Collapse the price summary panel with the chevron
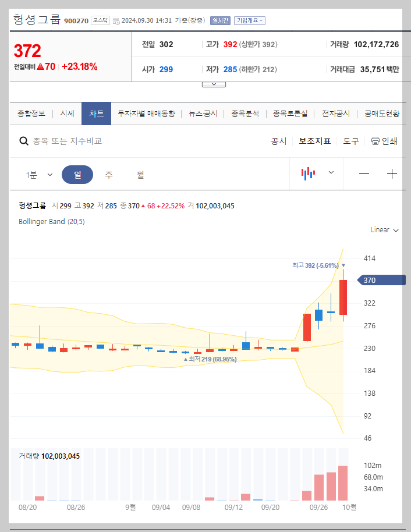This screenshot has height=532, width=411. point(213,83)
